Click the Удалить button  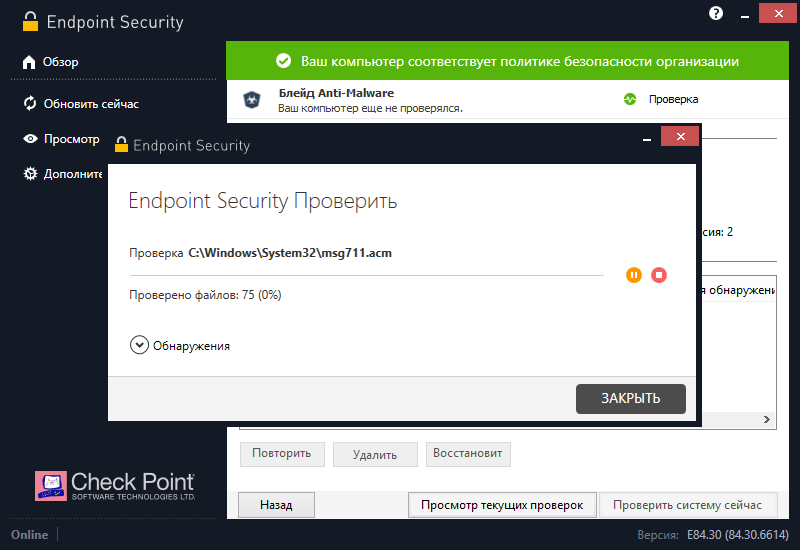coord(375,454)
